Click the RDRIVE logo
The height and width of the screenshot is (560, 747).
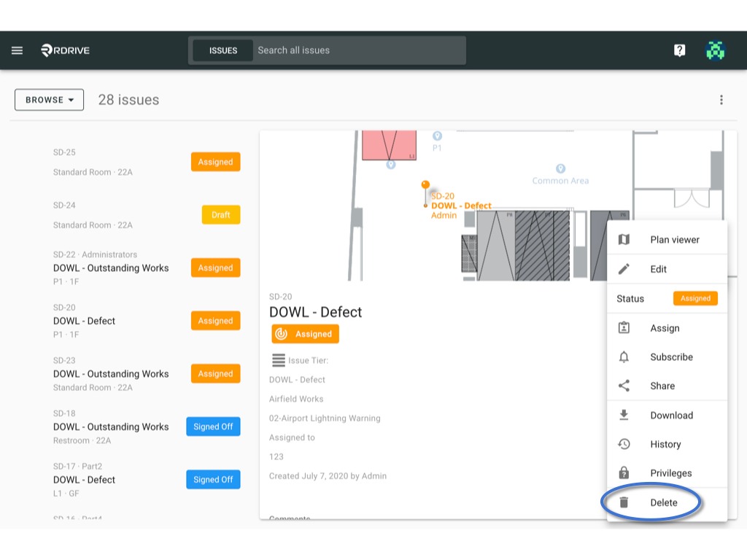coord(65,50)
